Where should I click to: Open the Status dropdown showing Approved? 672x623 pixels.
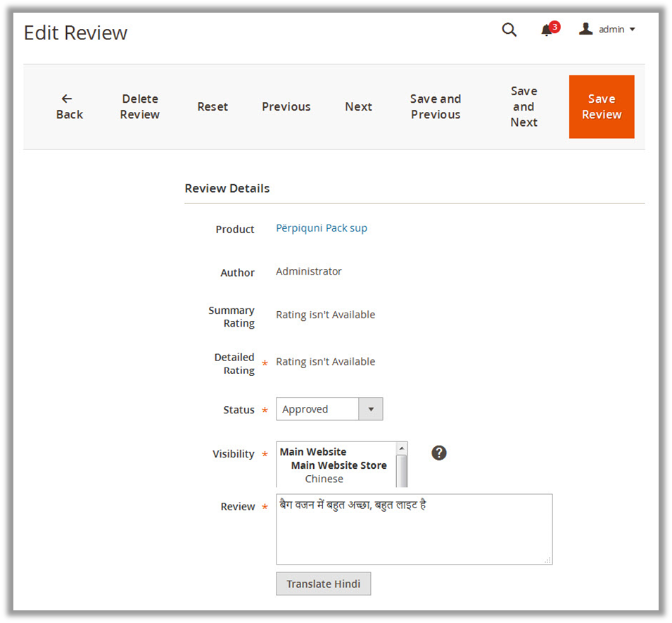tap(329, 409)
